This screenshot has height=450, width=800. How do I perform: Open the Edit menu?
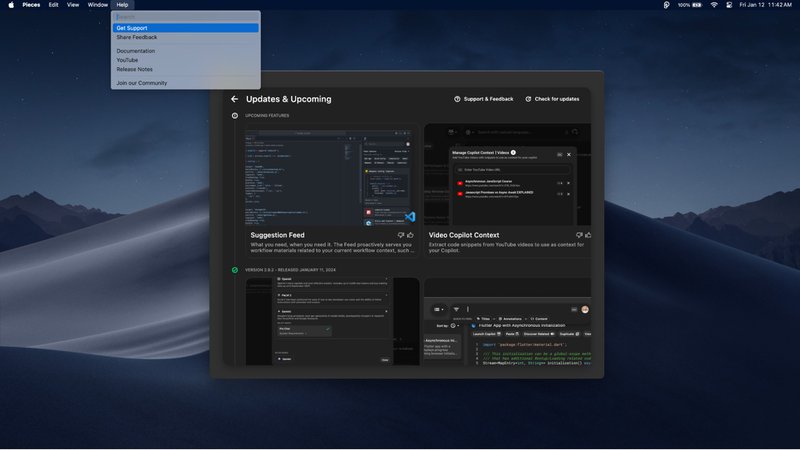coord(54,5)
